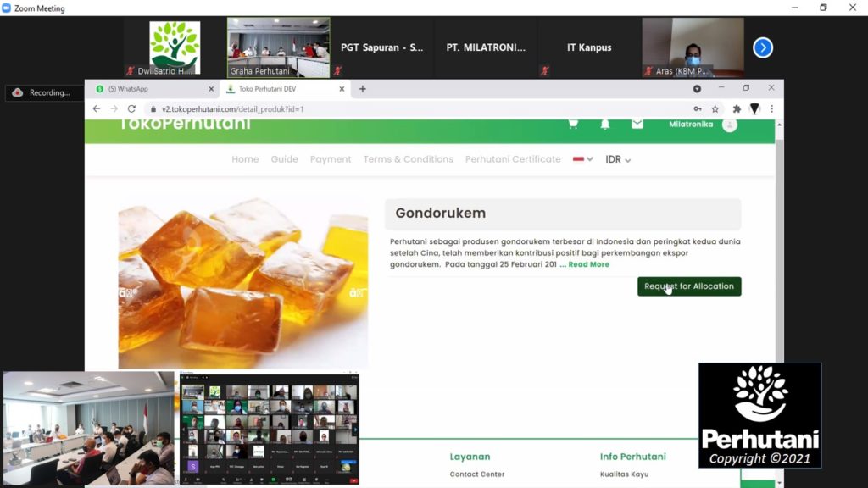Image resolution: width=868 pixels, height=488 pixels.
Task: Select the Graha Perhutani video thumbnail
Action: coord(278,47)
